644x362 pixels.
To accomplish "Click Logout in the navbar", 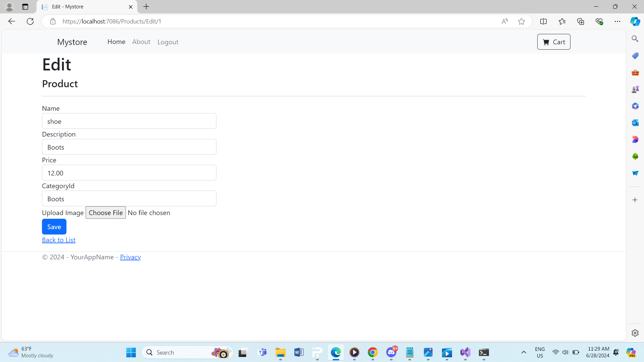I will 168,42.
